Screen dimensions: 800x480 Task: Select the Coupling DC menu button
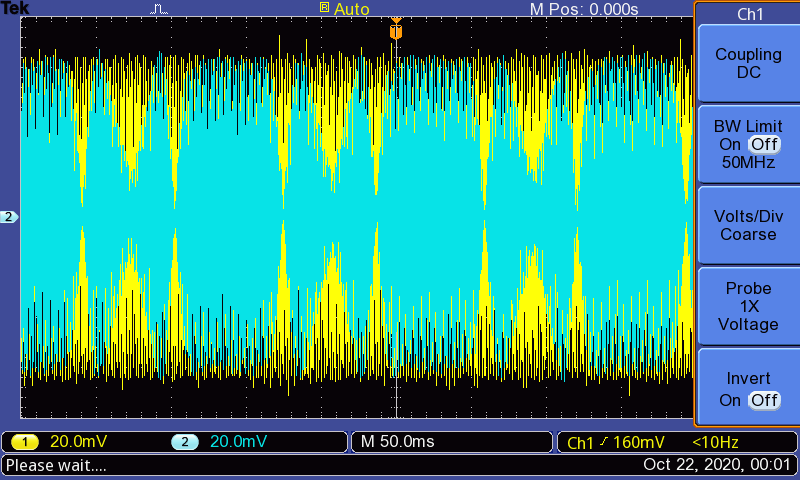748,63
